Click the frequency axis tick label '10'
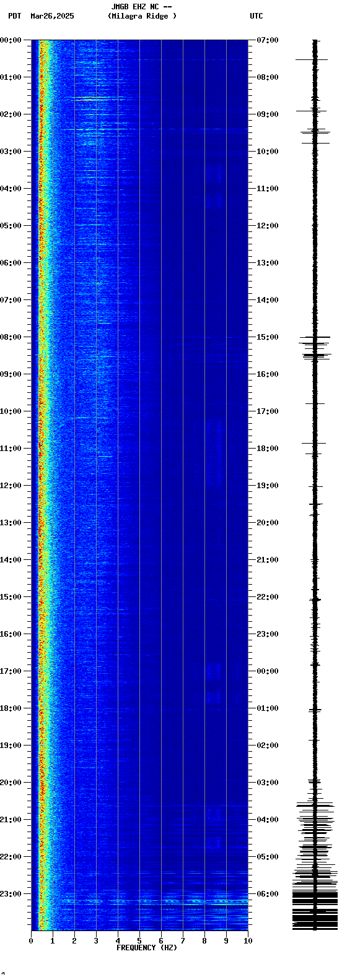Viewport: 342px width, 980px height. (248, 941)
